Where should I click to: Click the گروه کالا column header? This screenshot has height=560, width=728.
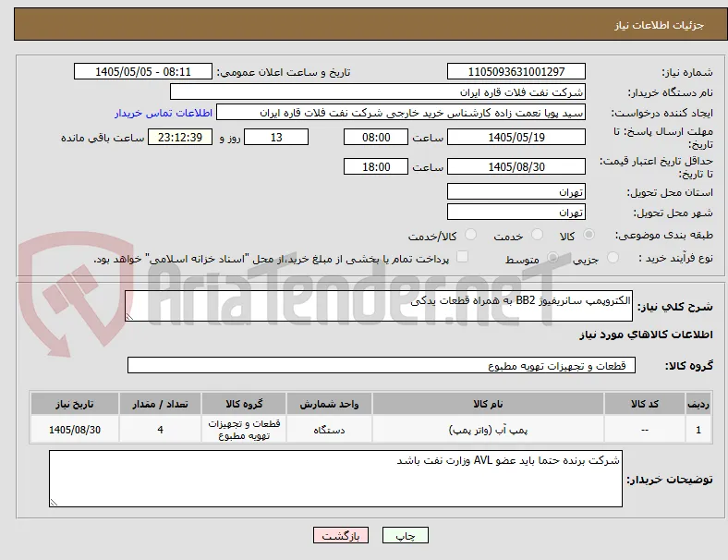click(244, 404)
